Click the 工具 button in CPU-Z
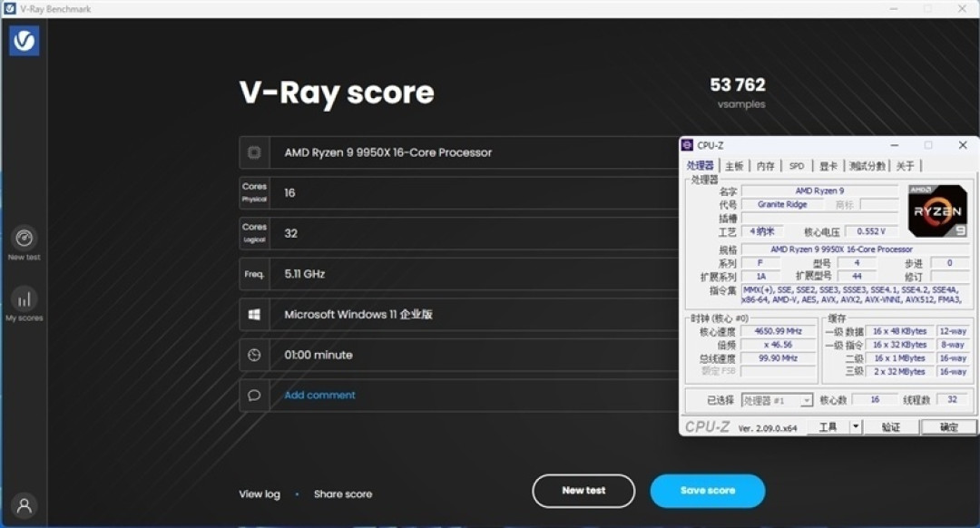The height and width of the screenshot is (528, 980). point(828,426)
